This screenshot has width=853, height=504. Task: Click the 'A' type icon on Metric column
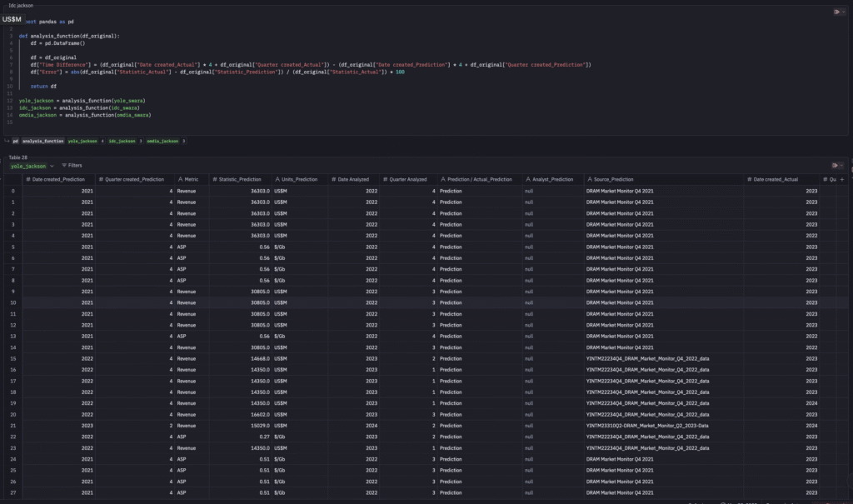pos(179,179)
